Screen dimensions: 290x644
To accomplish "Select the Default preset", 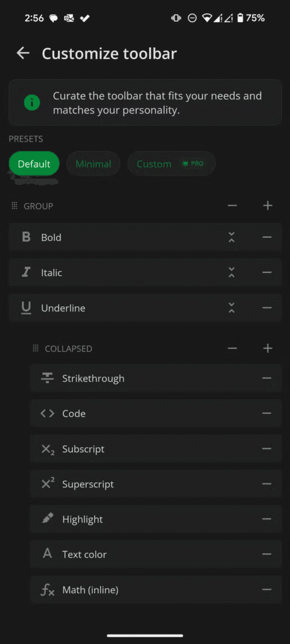I will coord(34,164).
